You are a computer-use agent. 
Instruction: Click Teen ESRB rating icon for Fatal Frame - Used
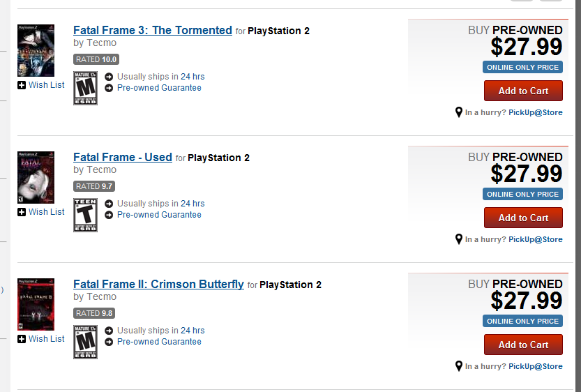click(85, 216)
